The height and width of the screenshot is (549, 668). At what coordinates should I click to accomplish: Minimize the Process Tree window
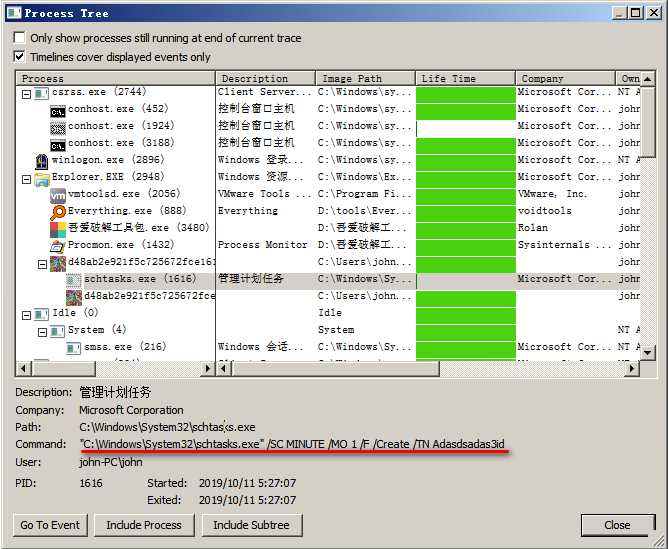(x=620, y=13)
